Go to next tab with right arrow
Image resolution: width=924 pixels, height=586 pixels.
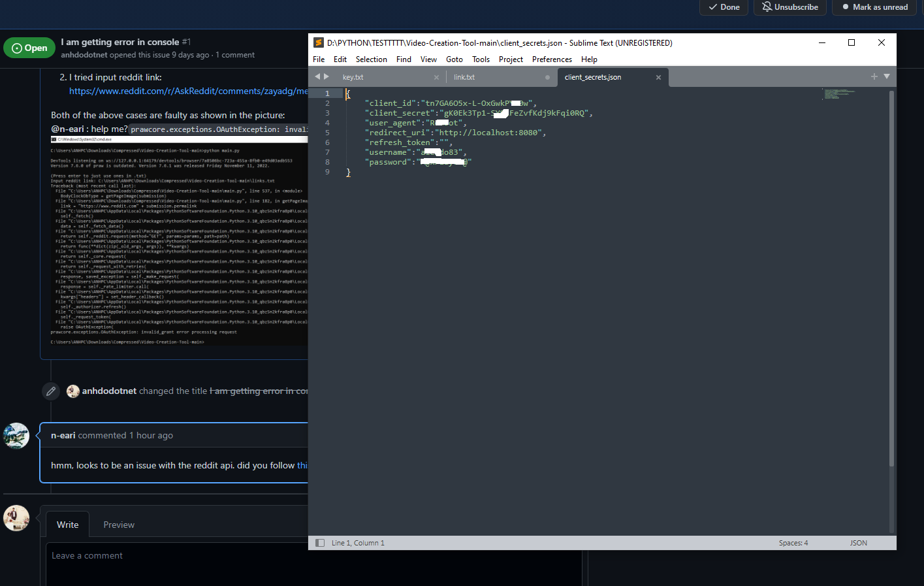point(327,76)
